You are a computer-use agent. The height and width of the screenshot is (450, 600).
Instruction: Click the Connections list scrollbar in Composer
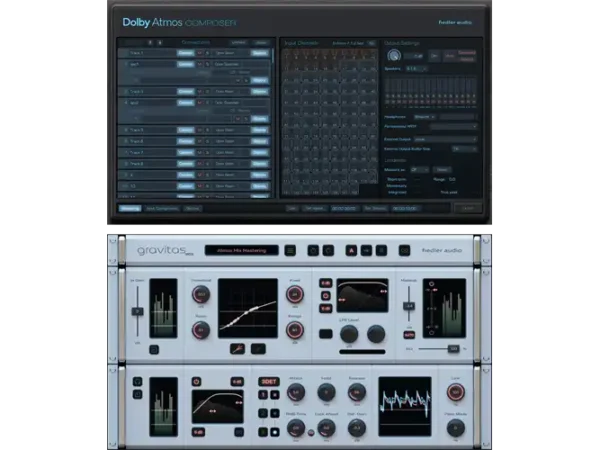(273, 56)
